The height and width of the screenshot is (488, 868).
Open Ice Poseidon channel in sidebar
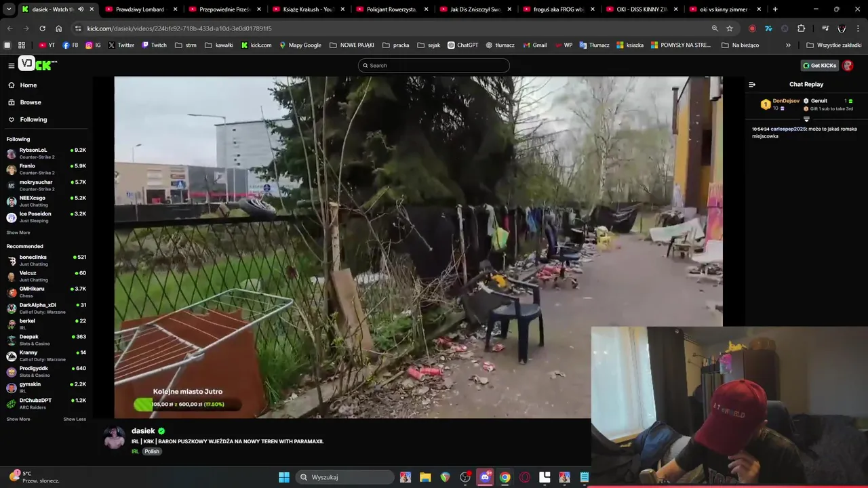(46, 217)
